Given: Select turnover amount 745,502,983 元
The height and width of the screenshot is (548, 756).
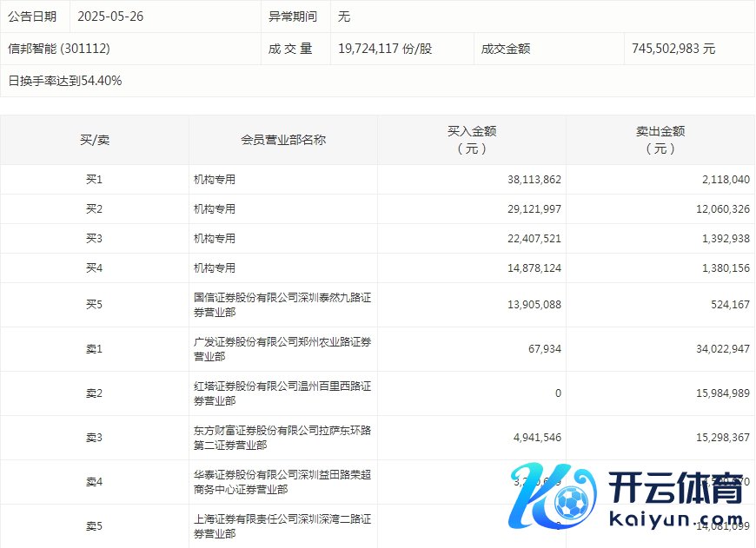Looking at the screenshot, I should (x=673, y=49).
